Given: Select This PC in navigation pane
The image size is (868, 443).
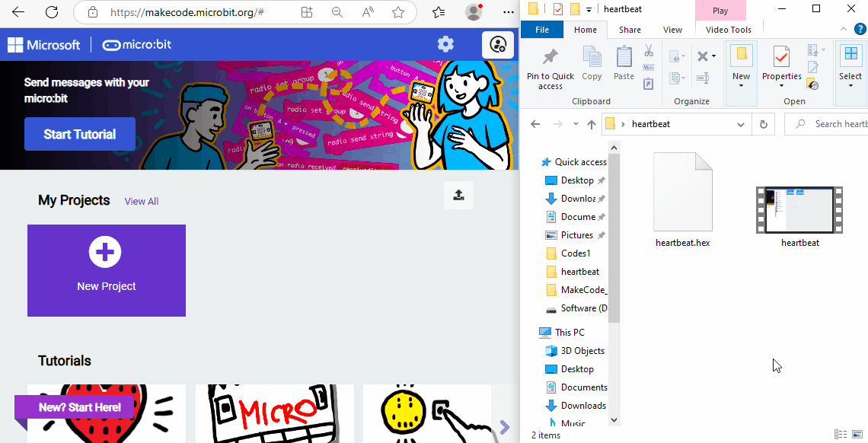Looking at the screenshot, I should point(570,333).
